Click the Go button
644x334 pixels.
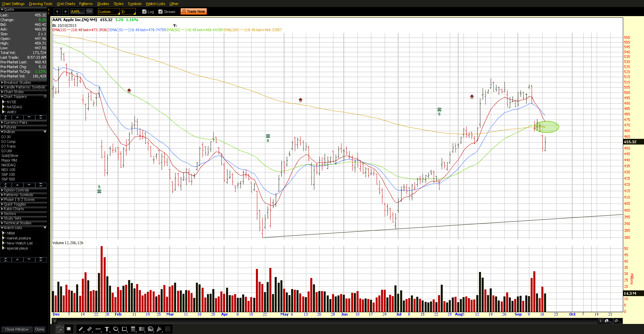coord(89,11)
